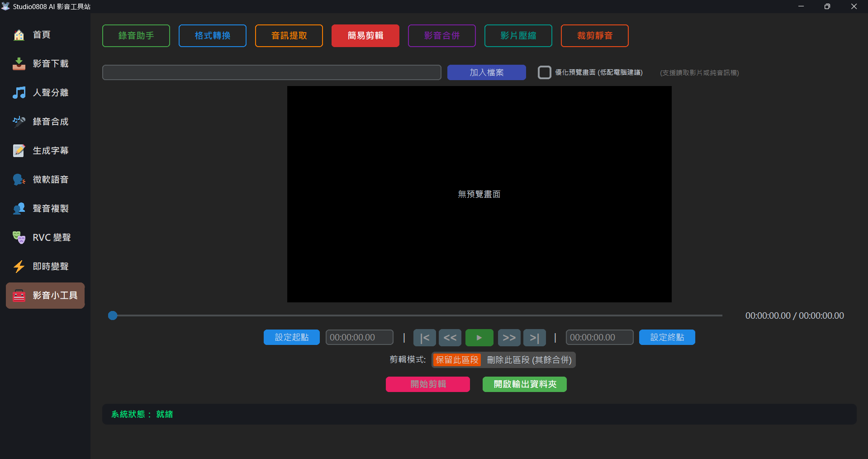Image resolution: width=868 pixels, height=459 pixels.
Task: Jump to beginning with |< button
Action: pos(425,338)
